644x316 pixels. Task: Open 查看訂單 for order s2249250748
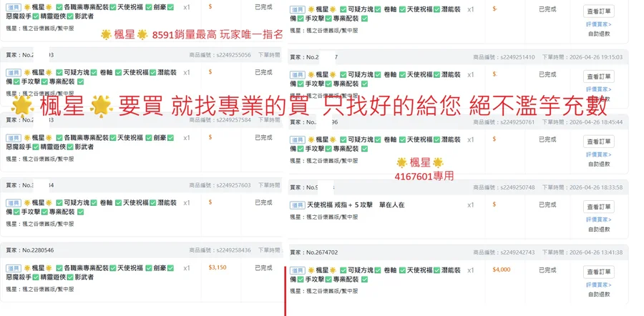(x=599, y=207)
